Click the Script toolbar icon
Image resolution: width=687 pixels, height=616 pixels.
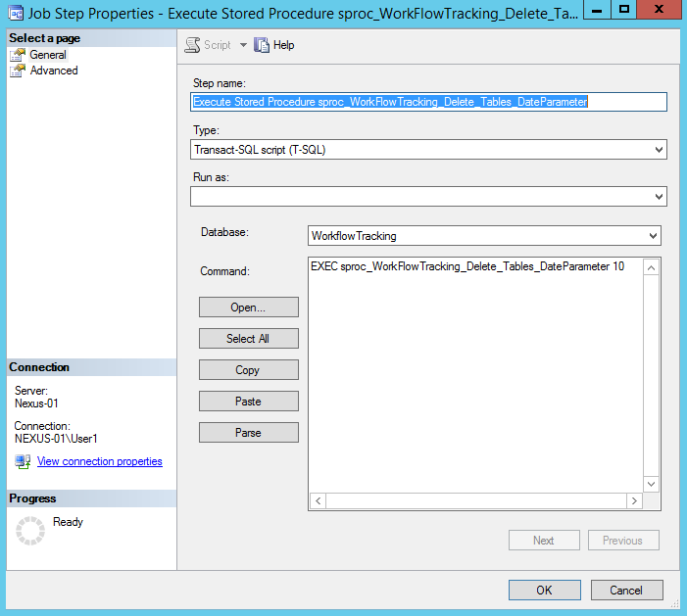[192, 45]
